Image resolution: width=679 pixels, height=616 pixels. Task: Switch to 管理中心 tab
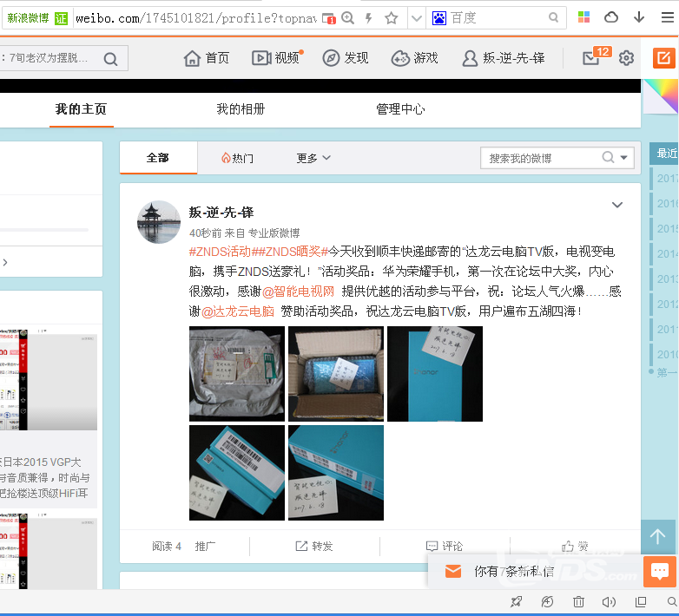(x=400, y=109)
